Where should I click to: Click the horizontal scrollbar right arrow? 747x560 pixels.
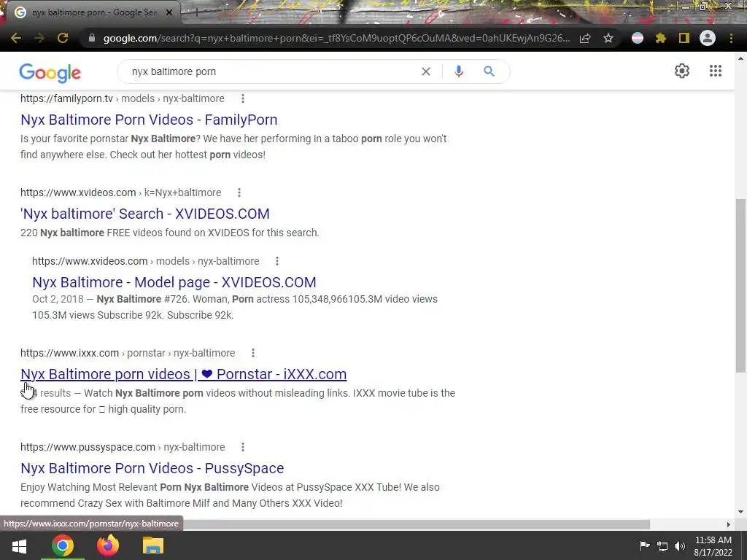click(x=728, y=524)
